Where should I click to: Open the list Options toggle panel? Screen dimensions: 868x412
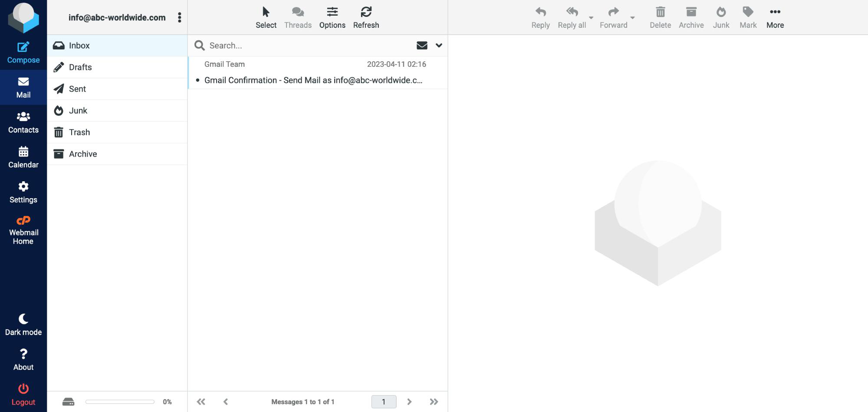point(332,17)
